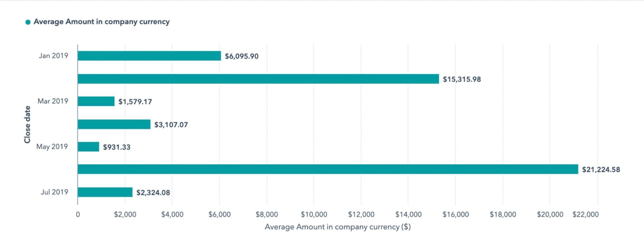Click the $10,000 axis tick label

(x=314, y=215)
